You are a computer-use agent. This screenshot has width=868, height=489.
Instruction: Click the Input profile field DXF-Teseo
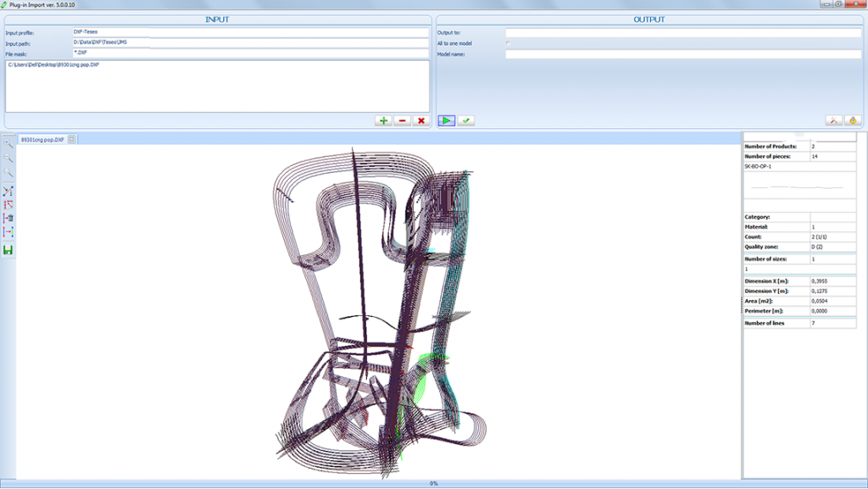[x=250, y=33]
